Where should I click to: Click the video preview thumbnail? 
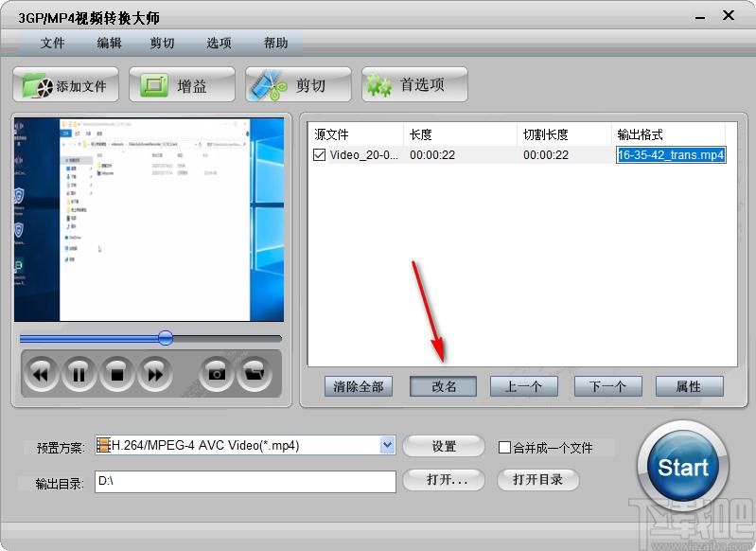click(149, 219)
